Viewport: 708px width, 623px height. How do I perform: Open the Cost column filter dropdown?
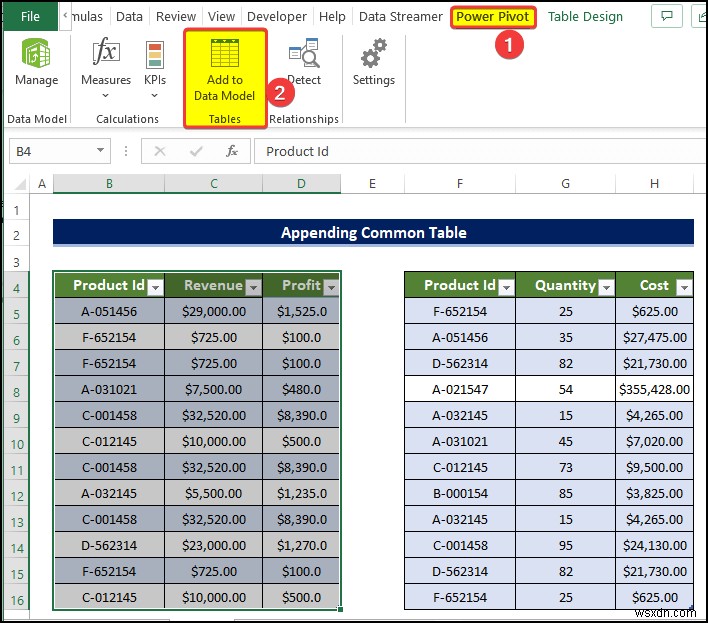(685, 287)
